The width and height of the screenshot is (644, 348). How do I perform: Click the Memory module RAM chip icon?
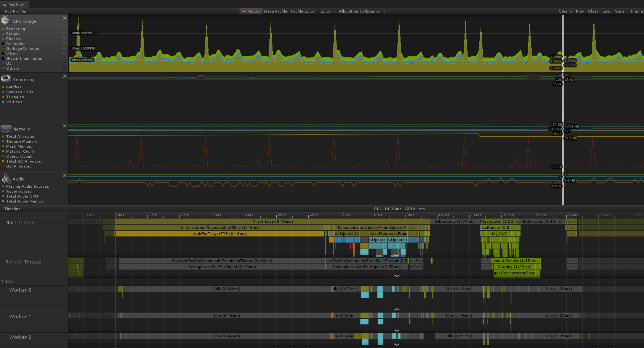pos(6,128)
